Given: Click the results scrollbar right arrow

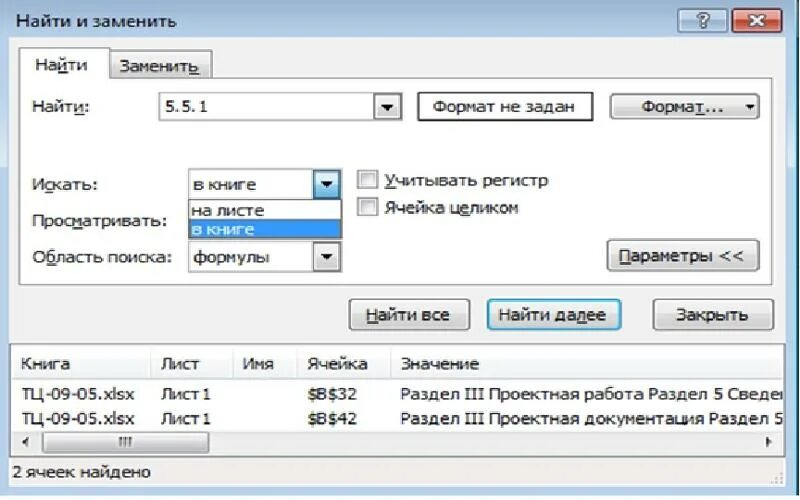Looking at the screenshot, I should pyautogui.click(x=769, y=442).
